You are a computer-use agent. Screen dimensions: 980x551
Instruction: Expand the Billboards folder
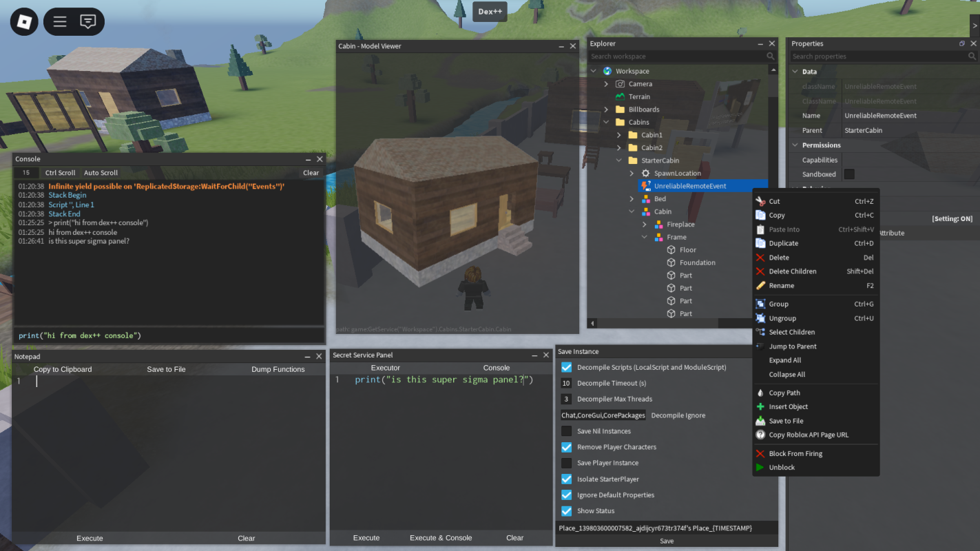tap(606, 110)
